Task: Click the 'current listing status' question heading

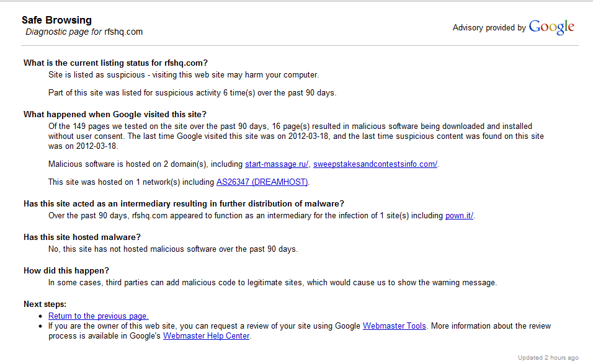Action: point(115,63)
